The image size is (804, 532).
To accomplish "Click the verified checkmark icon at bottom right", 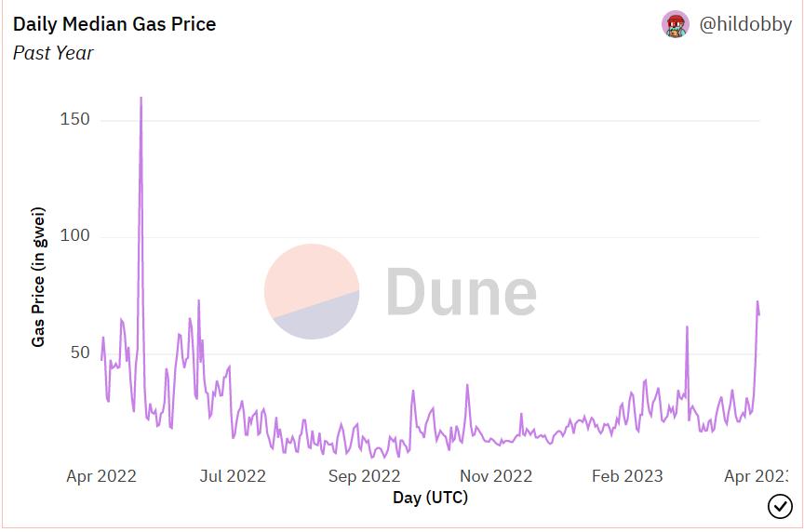I will point(780,506).
